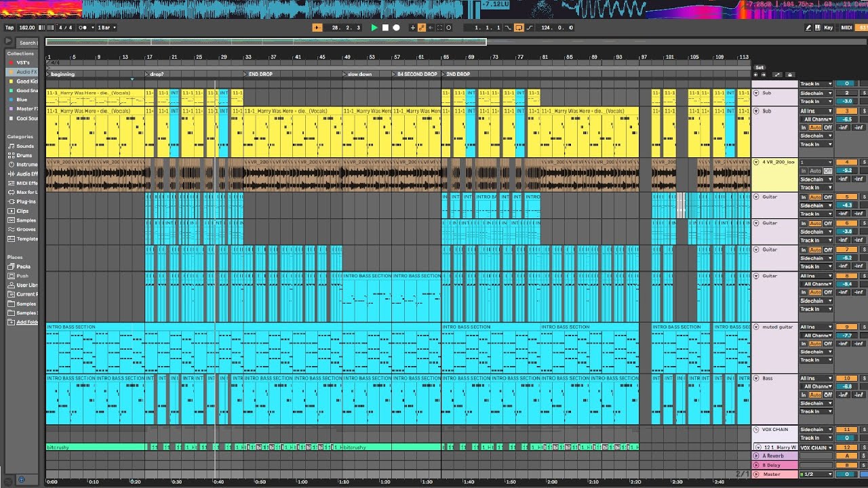Open the Sounds category in browser
This screenshot has width=868, height=488.
tap(21, 146)
